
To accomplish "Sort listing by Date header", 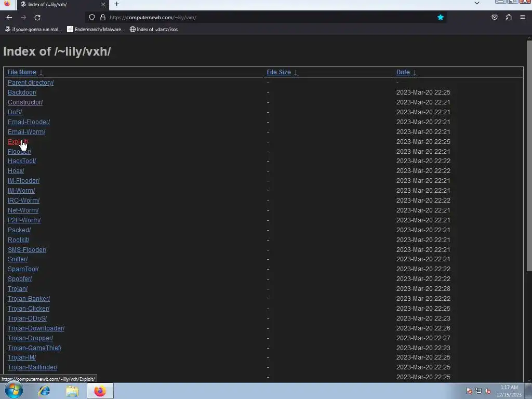I will [403, 72].
